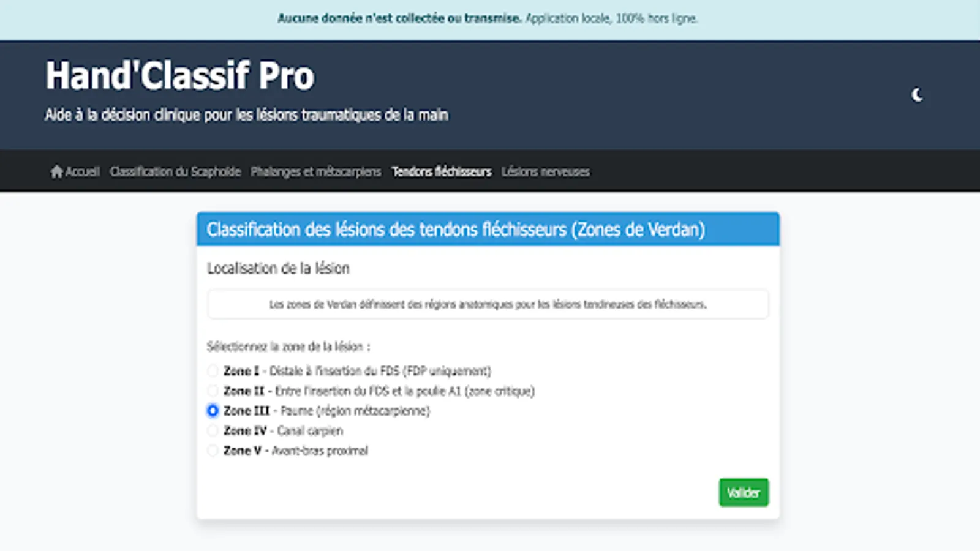Click the Localisation de la lésion heading
The image size is (980, 551).
pyautogui.click(x=278, y=268)
